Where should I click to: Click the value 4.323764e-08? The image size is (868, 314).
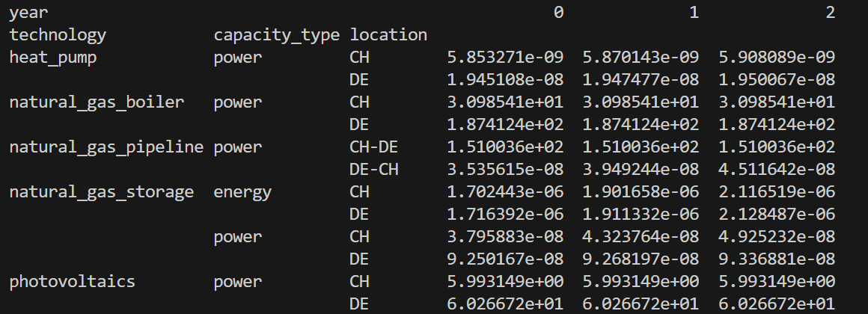click(x=641, y=236)
